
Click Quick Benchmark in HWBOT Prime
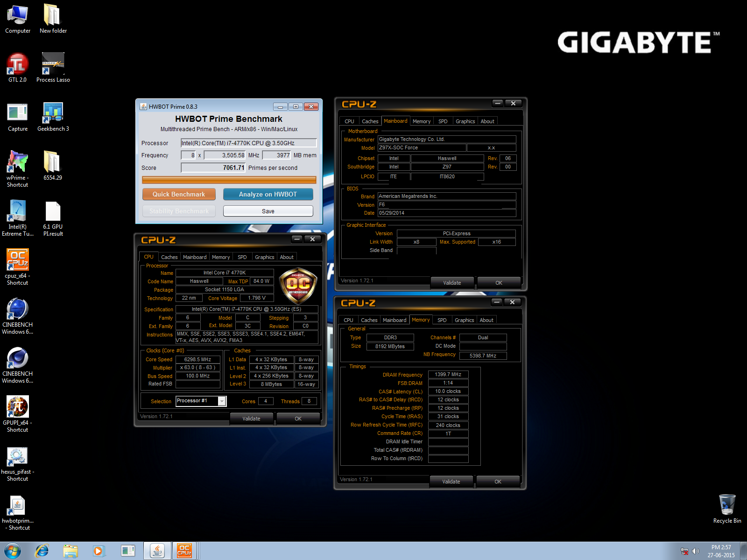(x=179, y=194)
